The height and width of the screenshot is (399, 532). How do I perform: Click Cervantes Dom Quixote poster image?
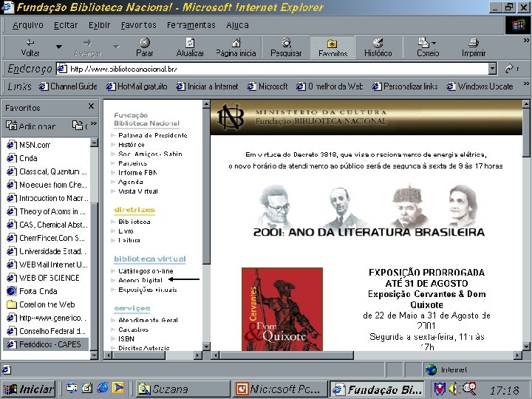click(x=282, y=309)
